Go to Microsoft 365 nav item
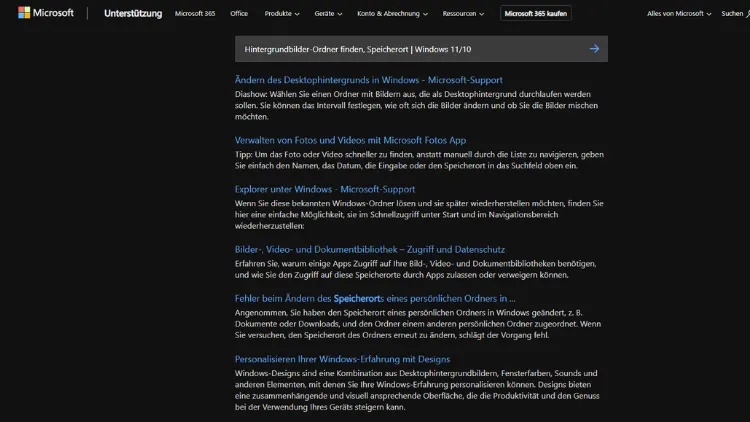This screenshot has width=750, height=422. [195, 14]
